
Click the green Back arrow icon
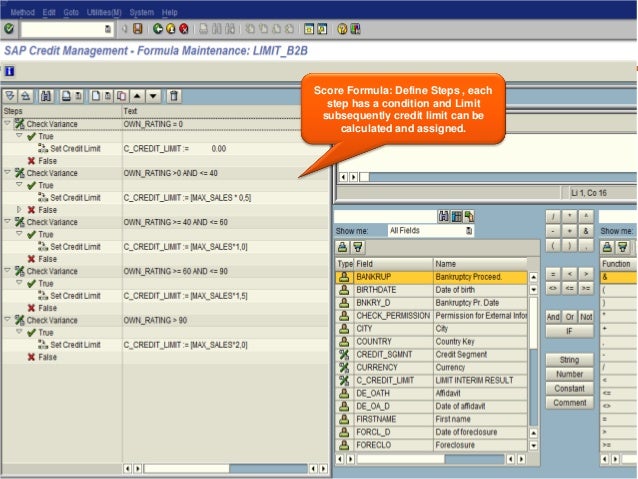(158, 28)
